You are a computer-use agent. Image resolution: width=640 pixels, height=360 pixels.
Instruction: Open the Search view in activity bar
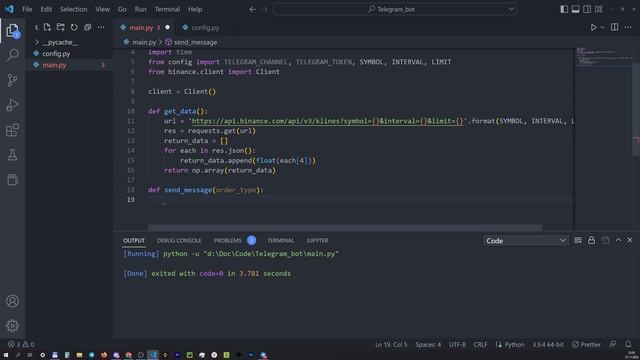(13, 55)
